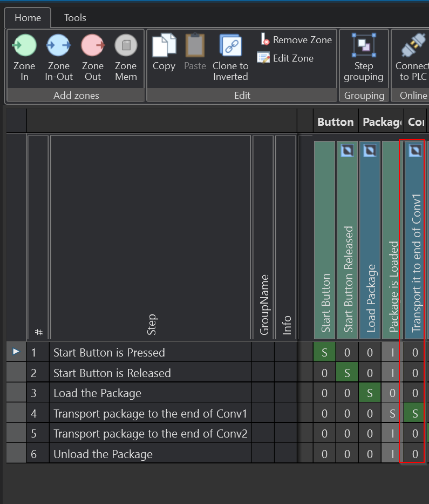Click the Paste clipboard icon

point(195,45)
